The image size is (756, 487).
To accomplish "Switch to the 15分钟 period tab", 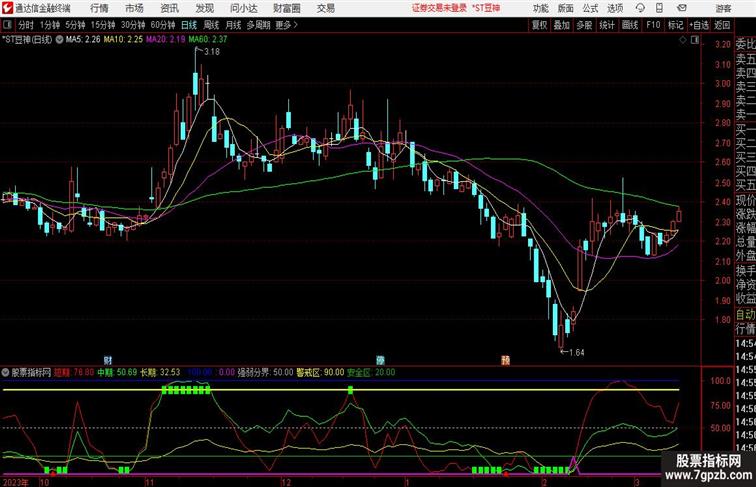I will pos(103,25).
